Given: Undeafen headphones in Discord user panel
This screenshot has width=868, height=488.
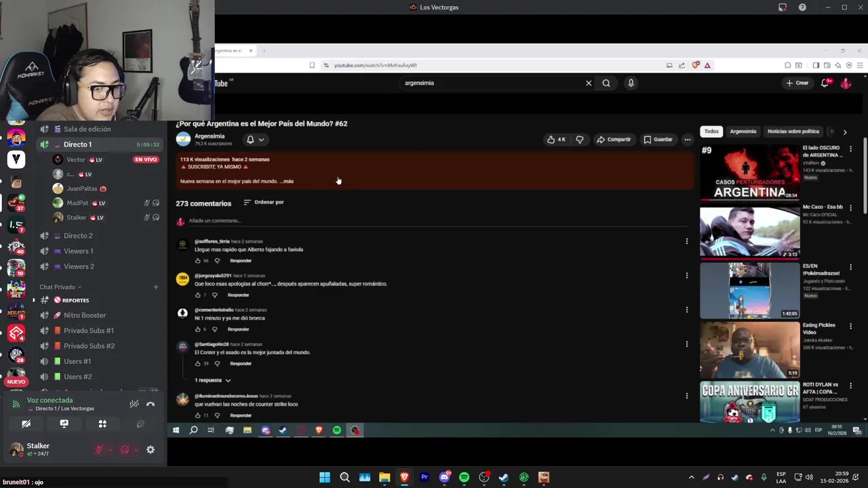Looking at the screenshot, I should coord(125,449).
